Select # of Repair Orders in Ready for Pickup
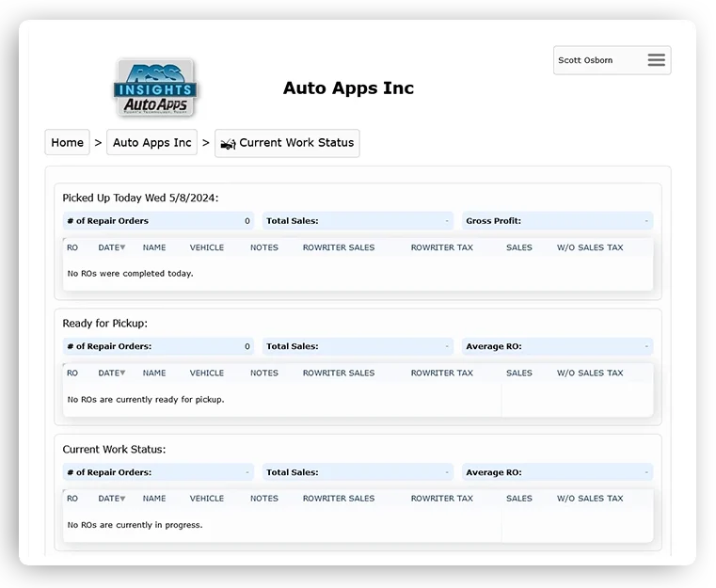 pyautogui.click(x=158, y=346)
